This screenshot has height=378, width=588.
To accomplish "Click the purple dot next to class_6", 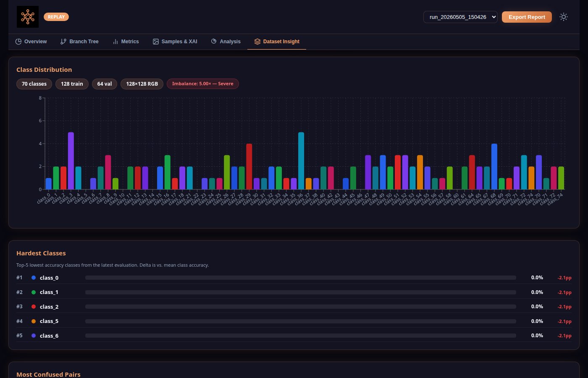I will click(x=34, y=336).
